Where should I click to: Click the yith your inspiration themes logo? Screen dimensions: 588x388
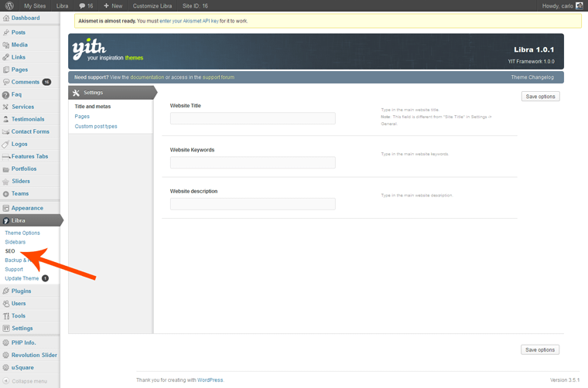click(x=108, y=49)
